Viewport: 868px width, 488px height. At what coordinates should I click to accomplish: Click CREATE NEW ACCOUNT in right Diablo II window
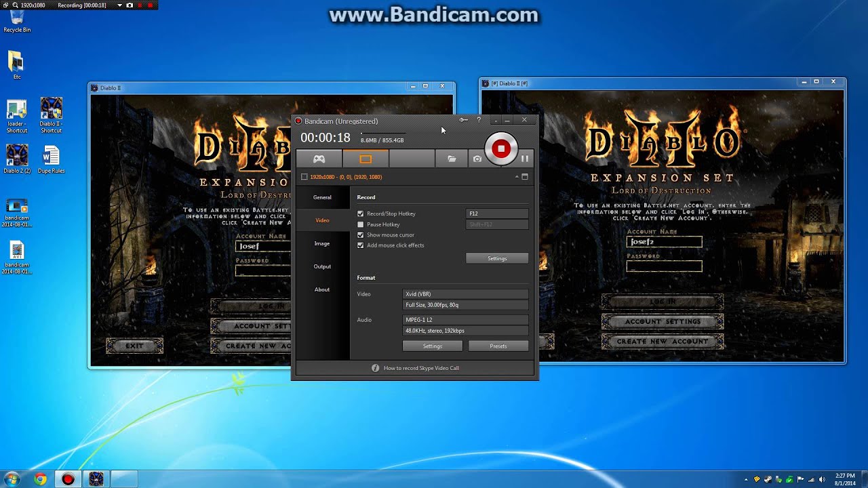(x=663, y=342)
